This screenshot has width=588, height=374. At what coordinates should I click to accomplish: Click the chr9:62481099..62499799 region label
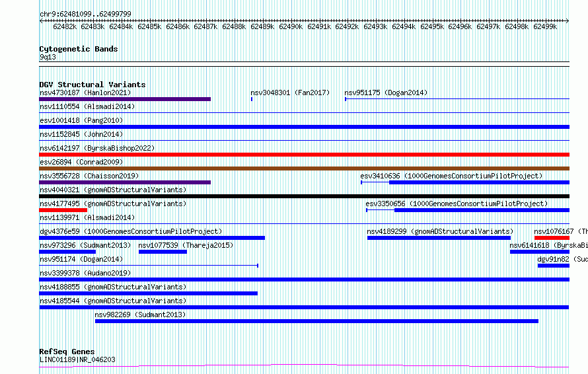pyautogui.click(x=85, y=15)
